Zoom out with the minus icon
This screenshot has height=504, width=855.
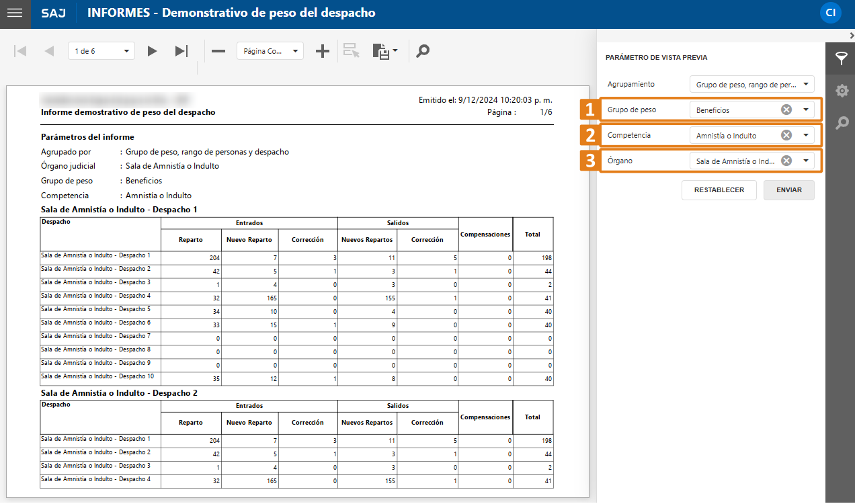(218, 51)
